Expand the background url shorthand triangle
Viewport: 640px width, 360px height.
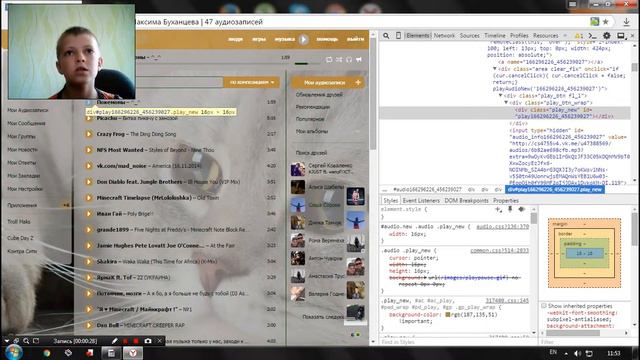click(425, 278)
